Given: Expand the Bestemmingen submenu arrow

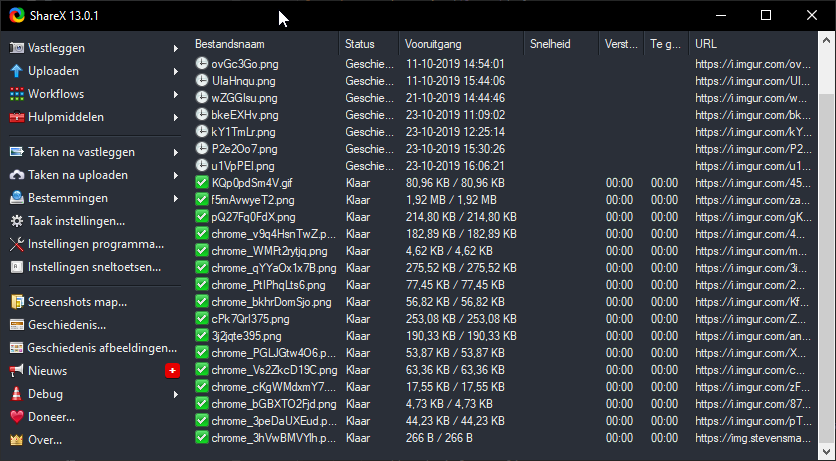Looking at the screenshot, I should (x=175, y=198).
